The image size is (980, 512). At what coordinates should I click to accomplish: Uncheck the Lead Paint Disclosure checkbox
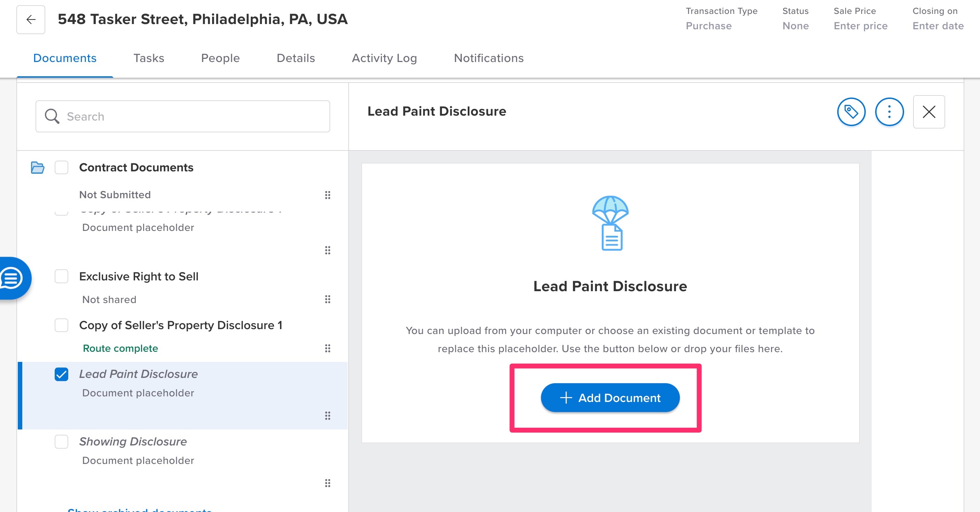[x=61, y=374]
